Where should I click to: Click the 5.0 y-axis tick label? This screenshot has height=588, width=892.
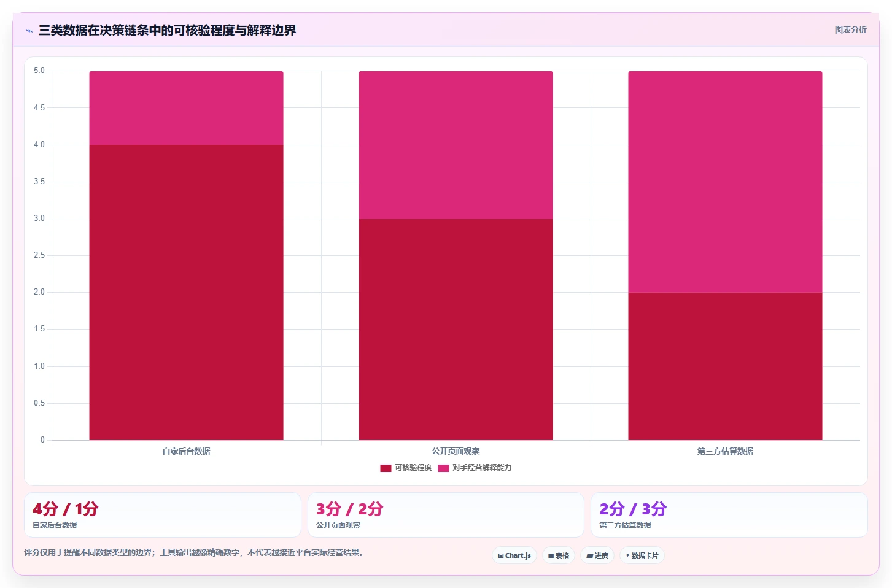pyautogui.click(x=39, y=71)
